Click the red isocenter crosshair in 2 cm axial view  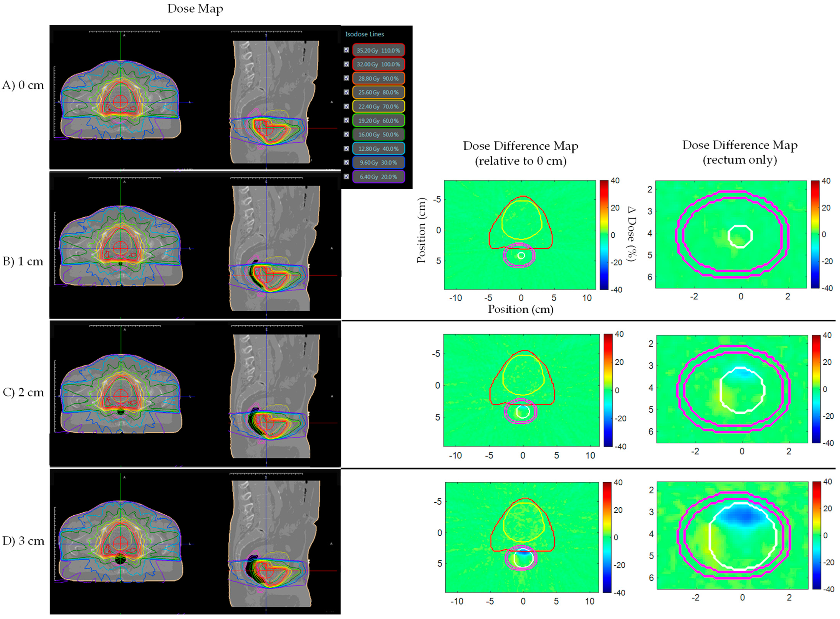click(x=121, y=396)
